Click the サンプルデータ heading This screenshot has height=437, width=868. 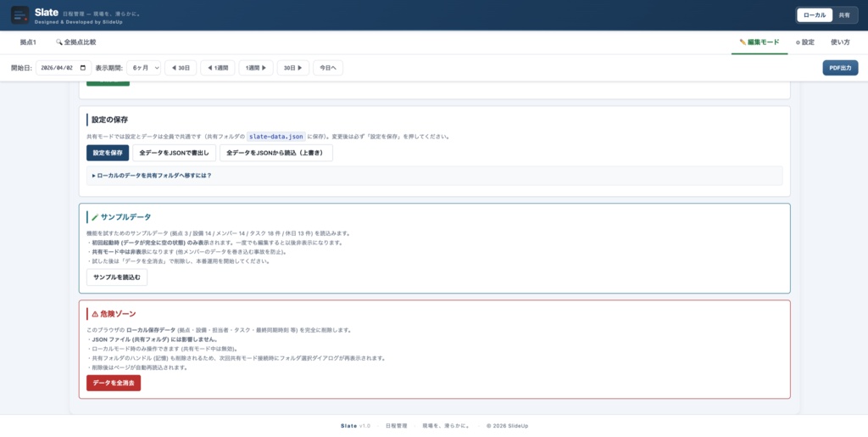tap(121, 217)
